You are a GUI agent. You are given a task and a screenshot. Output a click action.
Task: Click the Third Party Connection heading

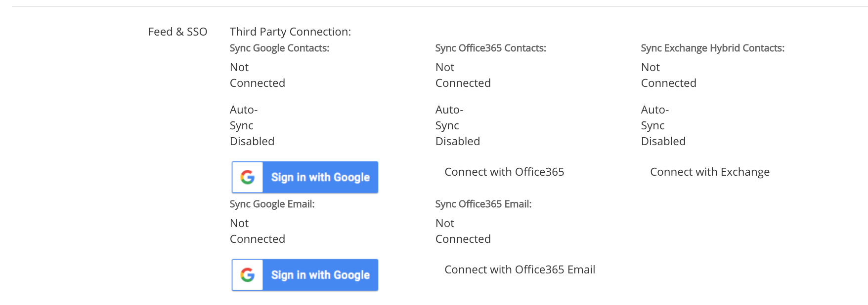[x=291, y=32]
